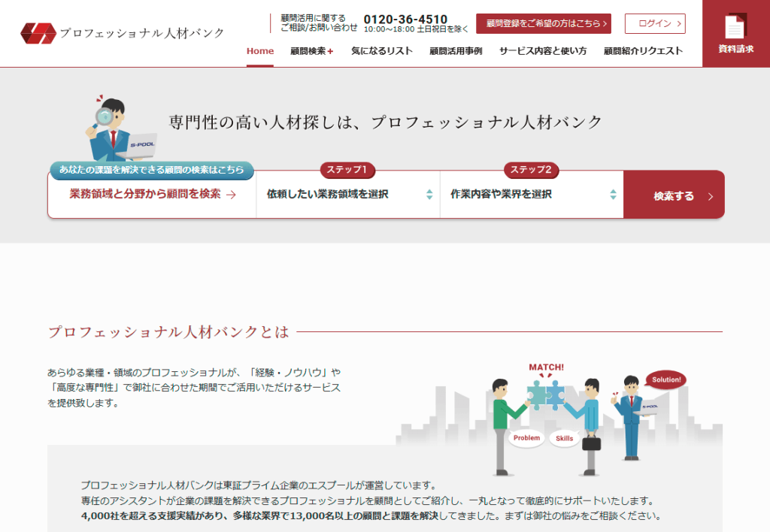Click the プロフェッショナル人材バンク logo
Screen dimensions: 770x532
[122, 32]
